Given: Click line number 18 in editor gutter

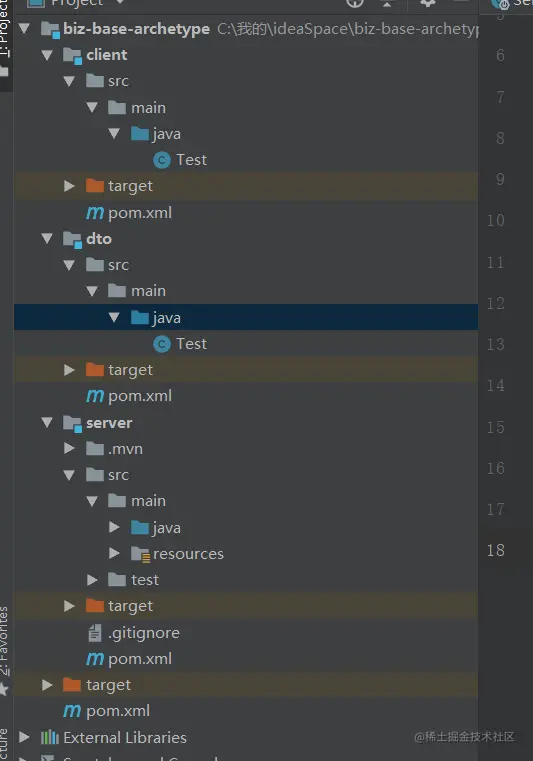Looking at the screenshot, I should pos(496,550).
